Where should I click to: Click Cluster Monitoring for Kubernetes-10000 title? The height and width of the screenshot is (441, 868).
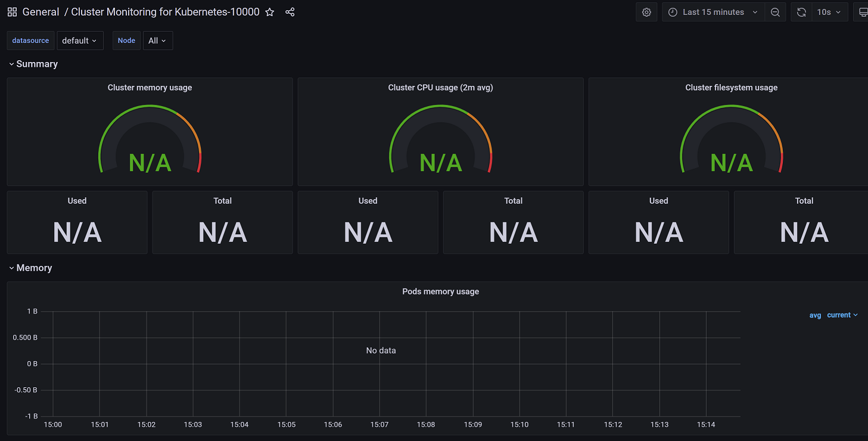point(165,12)
